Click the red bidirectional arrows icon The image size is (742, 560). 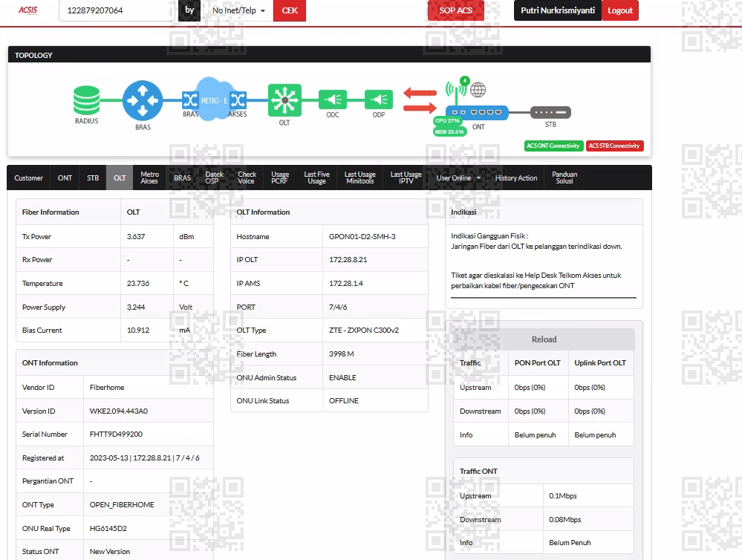[x=420, y=100]
